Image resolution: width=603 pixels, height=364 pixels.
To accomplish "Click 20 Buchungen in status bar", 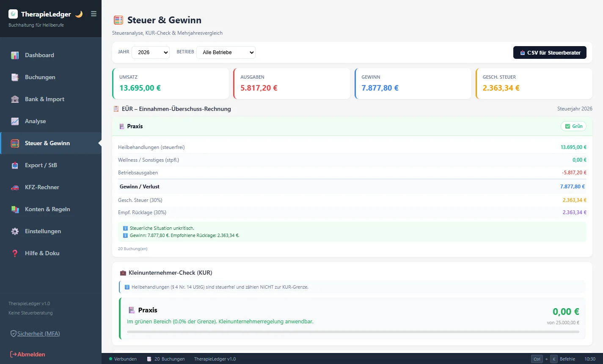I will pyautogui.click(x=166, y=359).
